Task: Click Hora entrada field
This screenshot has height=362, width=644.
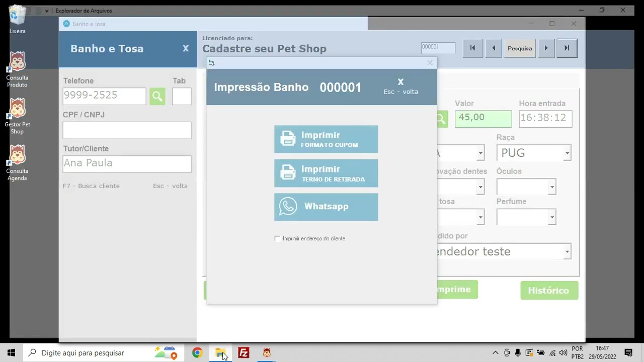Action: tap(545, 119)
